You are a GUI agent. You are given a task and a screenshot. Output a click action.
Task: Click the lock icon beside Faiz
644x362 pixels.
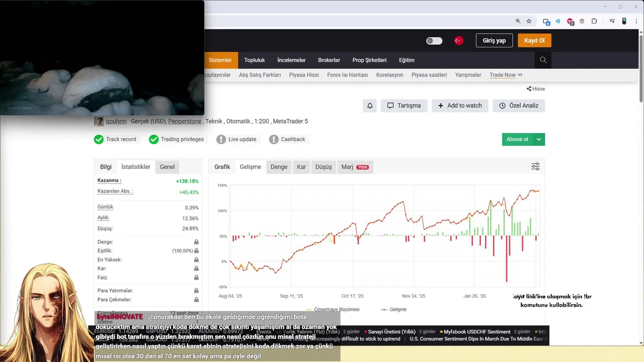pos(196,278)
